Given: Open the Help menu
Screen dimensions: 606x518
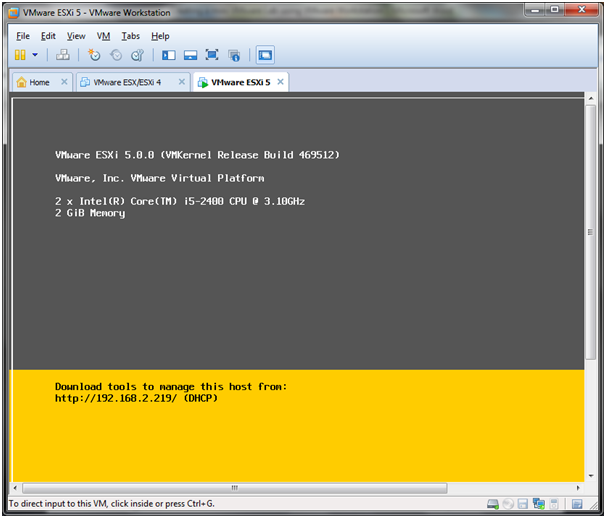Looking at the screenshot, I should [x=160, y=36].
